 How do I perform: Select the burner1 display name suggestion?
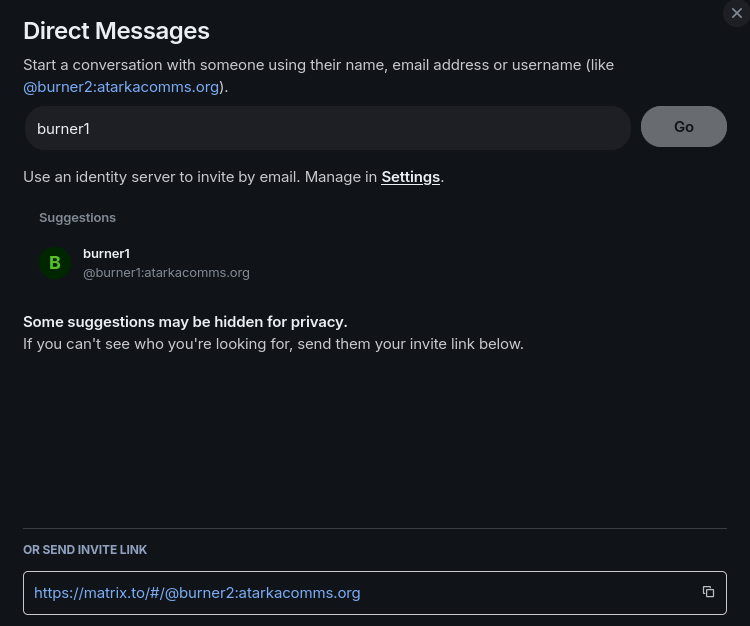tap(106, 254)
